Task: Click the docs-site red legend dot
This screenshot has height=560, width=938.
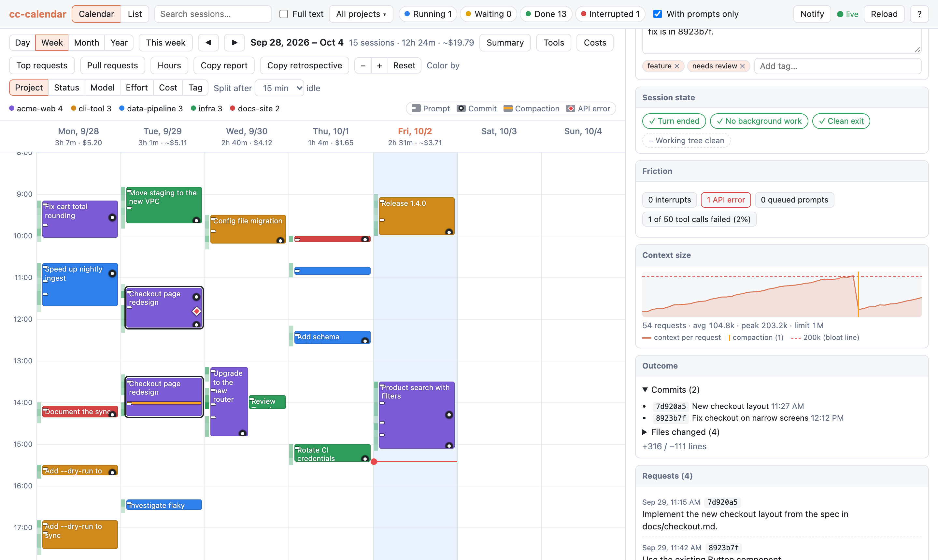Action: [x=233, y=108]
